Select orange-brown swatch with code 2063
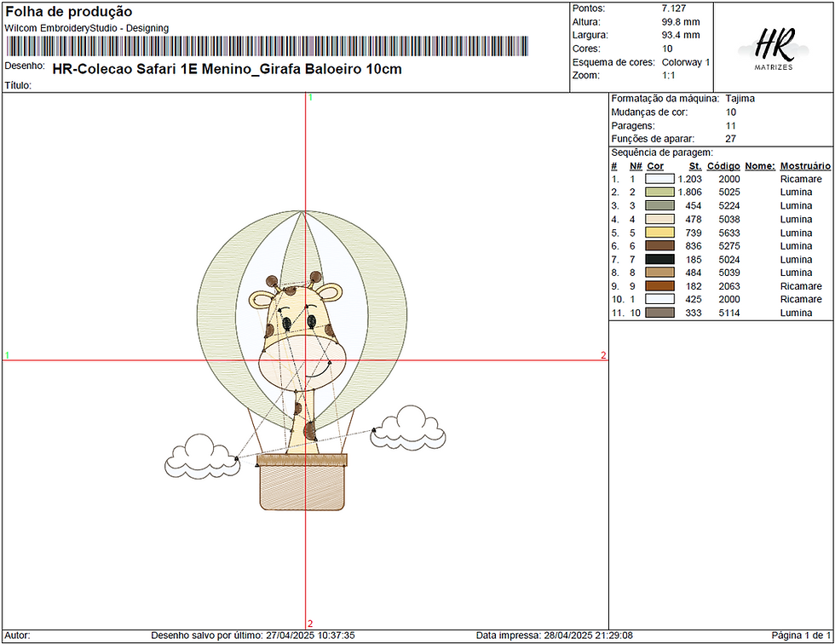 659,286
